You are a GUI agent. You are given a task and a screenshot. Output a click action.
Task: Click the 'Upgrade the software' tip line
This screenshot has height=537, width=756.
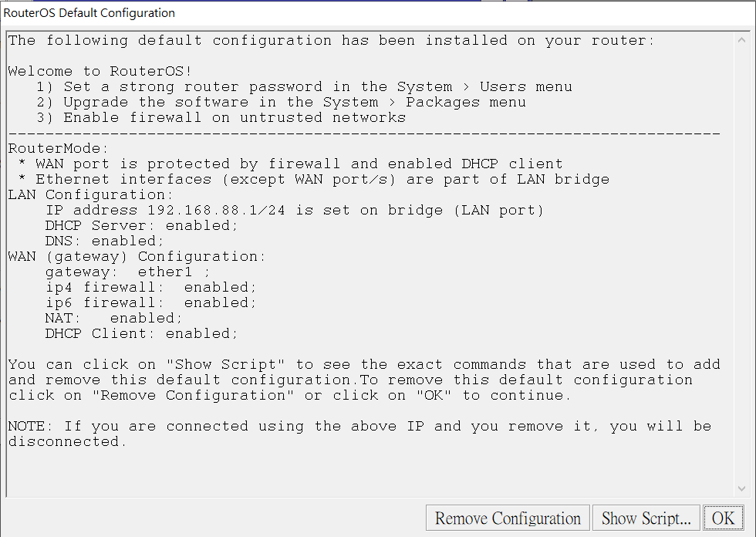coord(281,102)
